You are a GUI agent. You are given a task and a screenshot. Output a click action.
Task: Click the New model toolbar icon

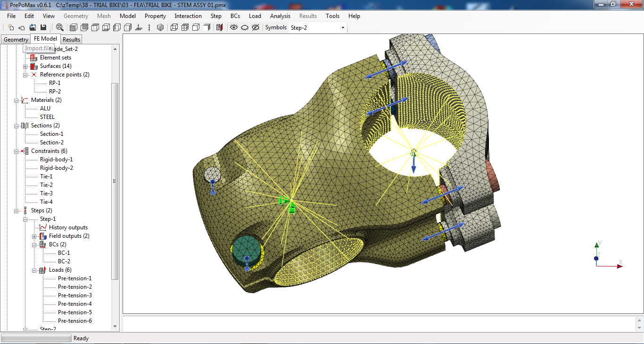tap(11, 27)
